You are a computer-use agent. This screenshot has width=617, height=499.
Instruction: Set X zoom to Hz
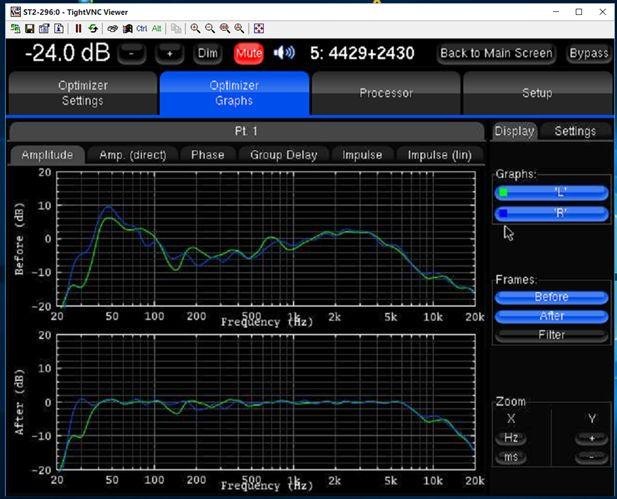coord(511,438)
